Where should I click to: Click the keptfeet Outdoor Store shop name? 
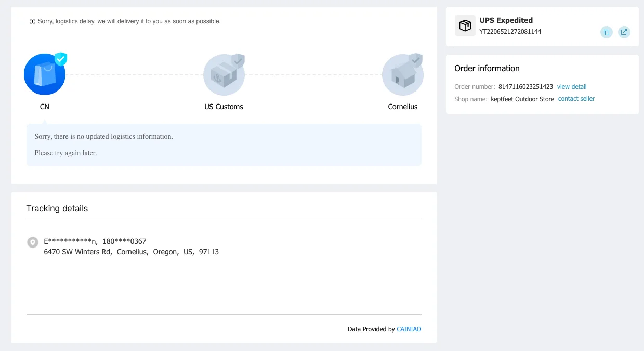(x=522, y=99)
